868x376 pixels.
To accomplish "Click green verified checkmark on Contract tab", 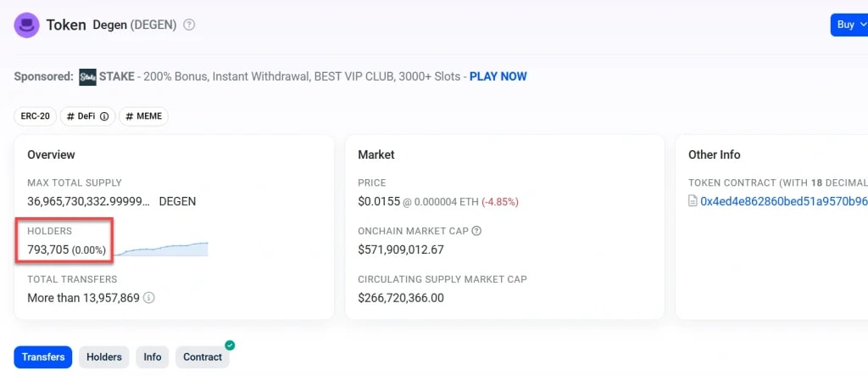I will 230,345.
